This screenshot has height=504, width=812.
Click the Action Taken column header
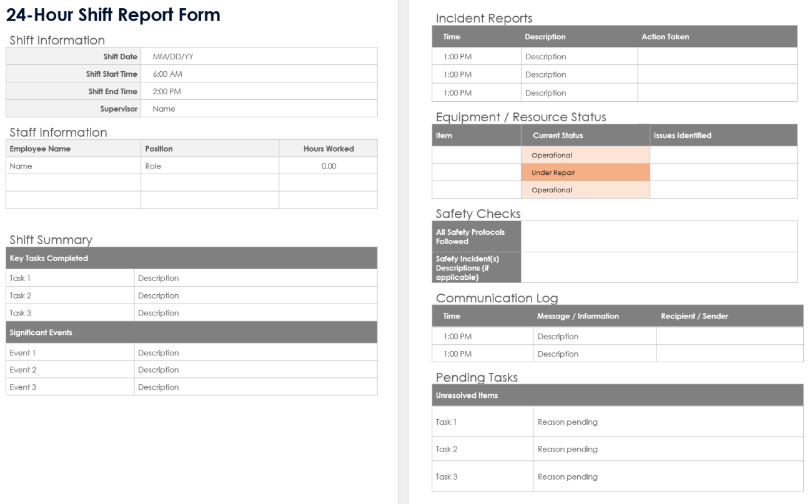pos(665,37)
